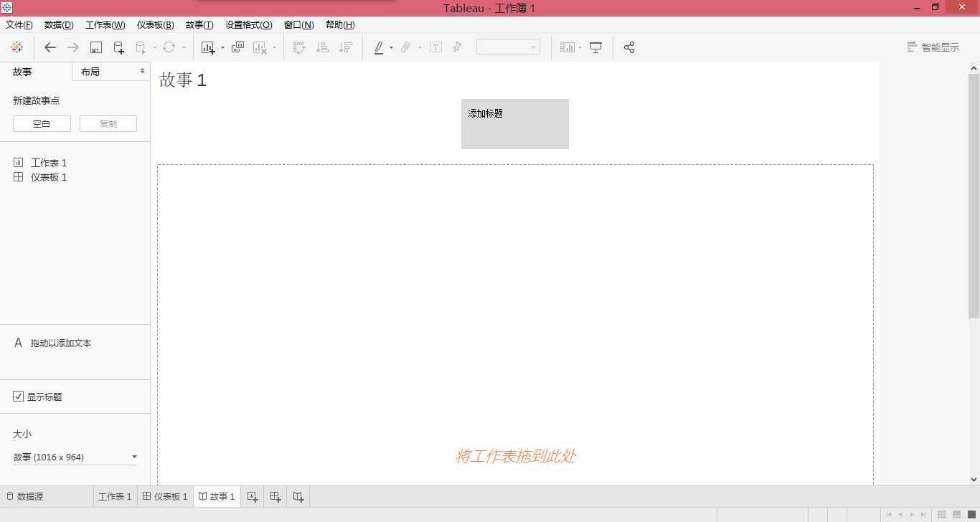This screenshot has height=522, width=980.
Task: Click the swap rows and columns icon
Action: point(299,47)
